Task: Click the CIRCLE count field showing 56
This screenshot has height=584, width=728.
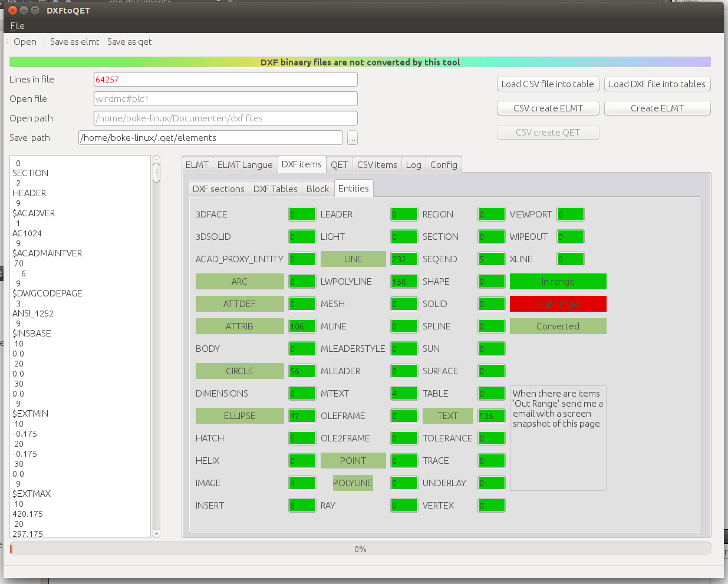Action: tap(302, 371)
